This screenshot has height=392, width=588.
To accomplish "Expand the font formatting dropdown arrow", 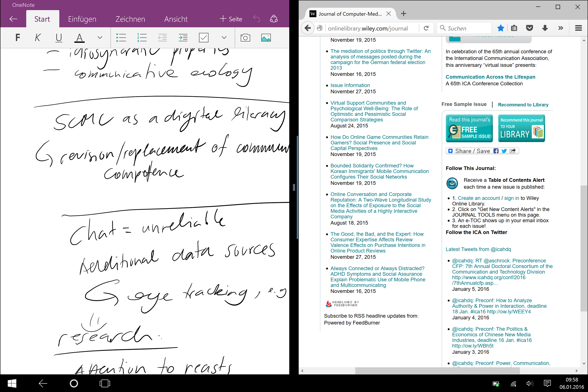I will click(100, 38).
